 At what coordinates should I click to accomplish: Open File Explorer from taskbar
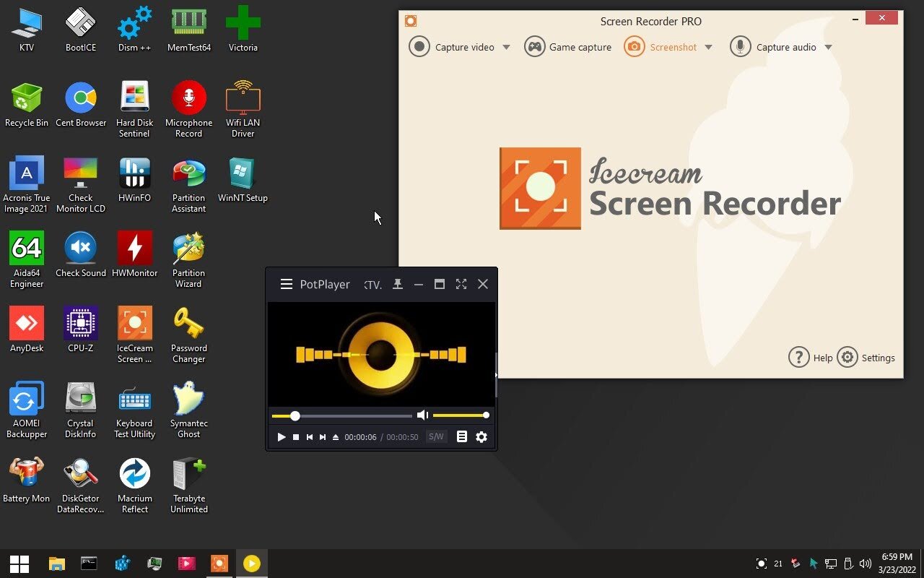click(x=56, y=564)
